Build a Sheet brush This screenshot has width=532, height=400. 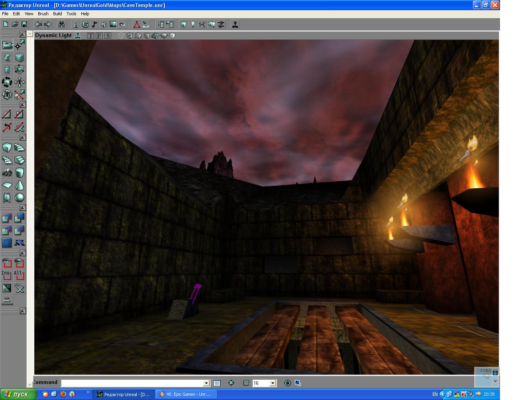7,185
